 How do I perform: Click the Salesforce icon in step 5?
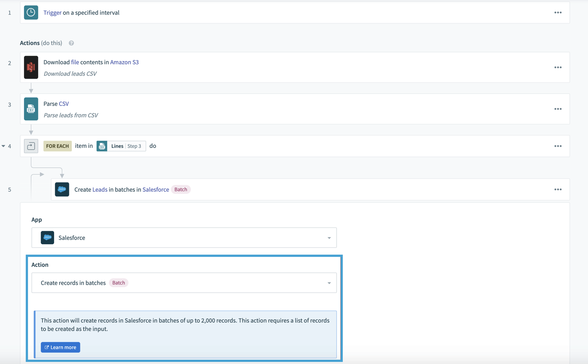(x=62, y=190)
